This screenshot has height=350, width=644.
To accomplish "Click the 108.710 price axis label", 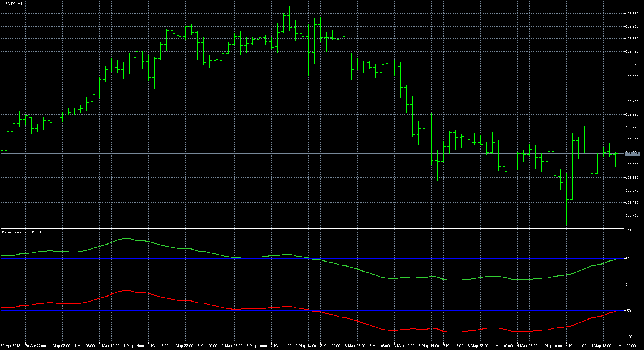I will [x=632, y=215].
